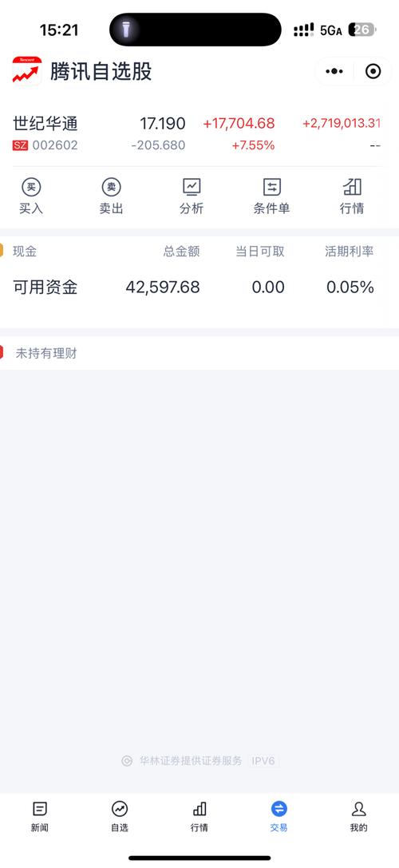
Task: Tap the 可用资金 available funds row
Action: point(199,287)
